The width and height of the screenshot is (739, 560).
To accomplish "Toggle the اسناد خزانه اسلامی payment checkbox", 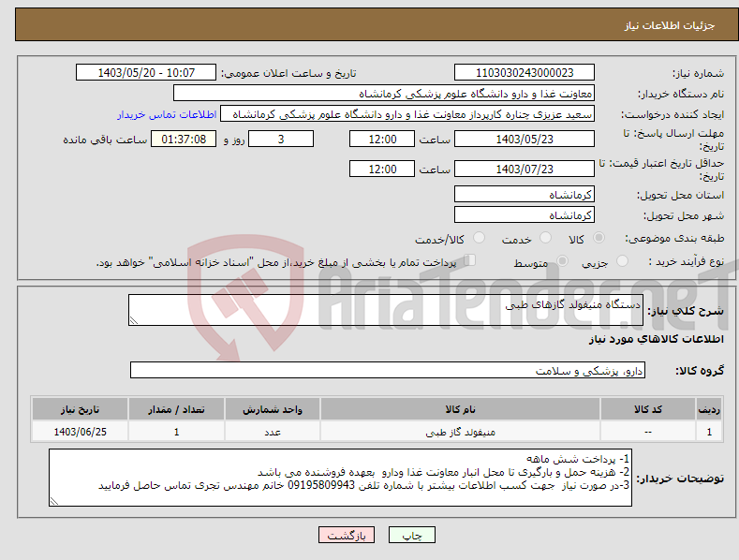I will [469, 259].
